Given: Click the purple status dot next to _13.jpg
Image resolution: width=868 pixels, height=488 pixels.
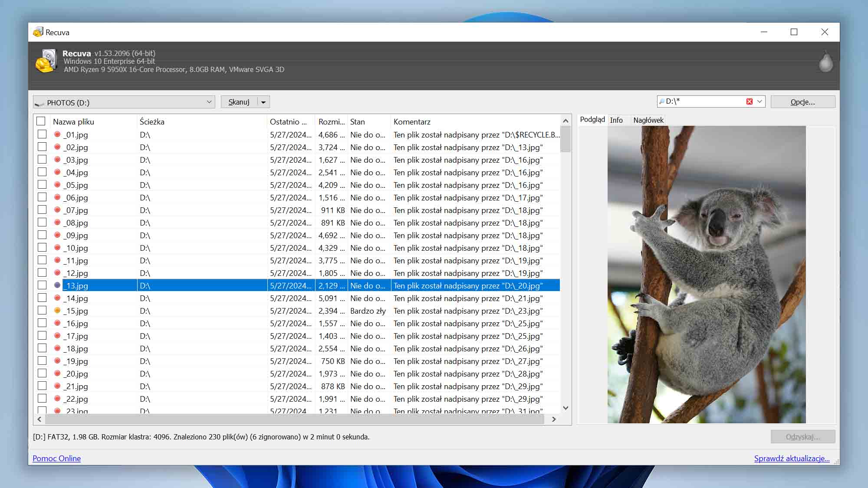Looking at the screenshot, I should 58,285.
